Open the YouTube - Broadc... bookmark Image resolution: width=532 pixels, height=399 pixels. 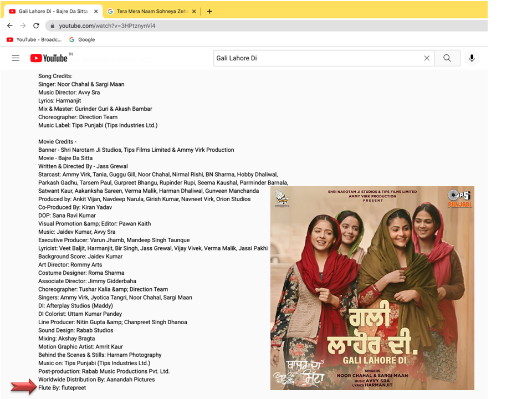click(34, 40)
